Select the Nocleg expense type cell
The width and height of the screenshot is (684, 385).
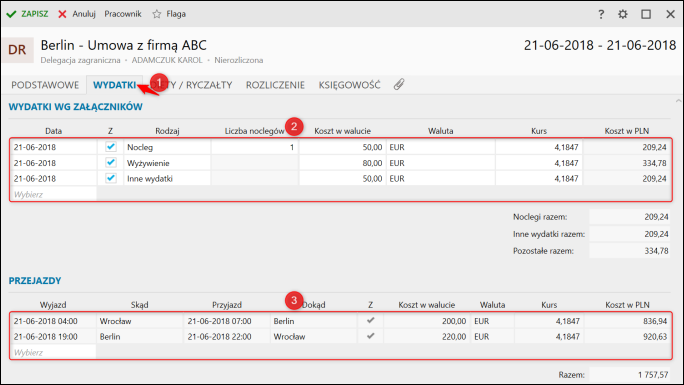tap(167, 147)
